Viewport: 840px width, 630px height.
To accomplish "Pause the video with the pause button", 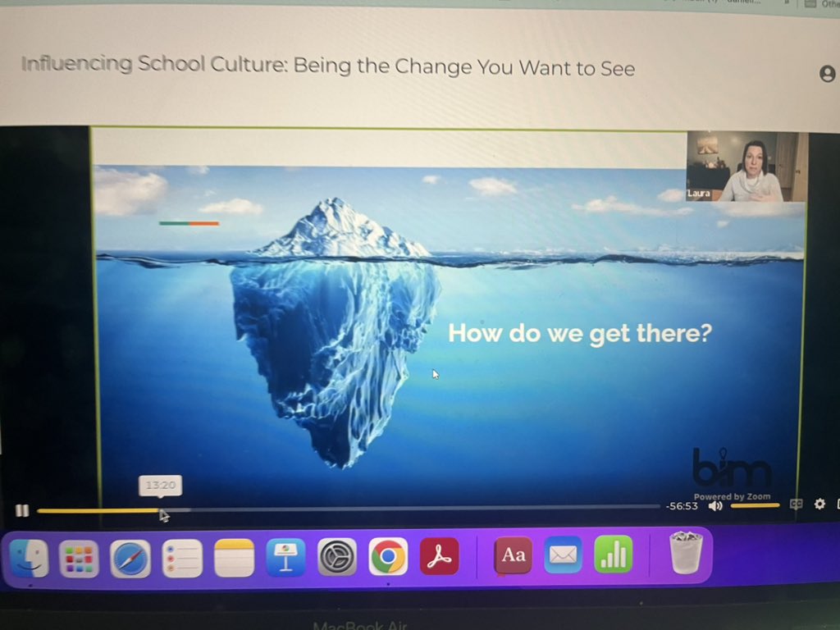I will click(x=22, y=510).
